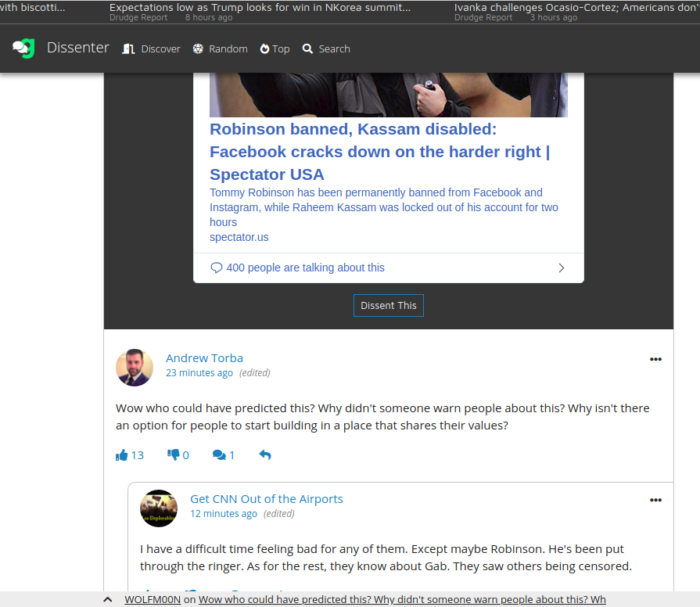Open the 400 people are talking link
This screenshot has width=700, height=607.
tap(305, 268)
